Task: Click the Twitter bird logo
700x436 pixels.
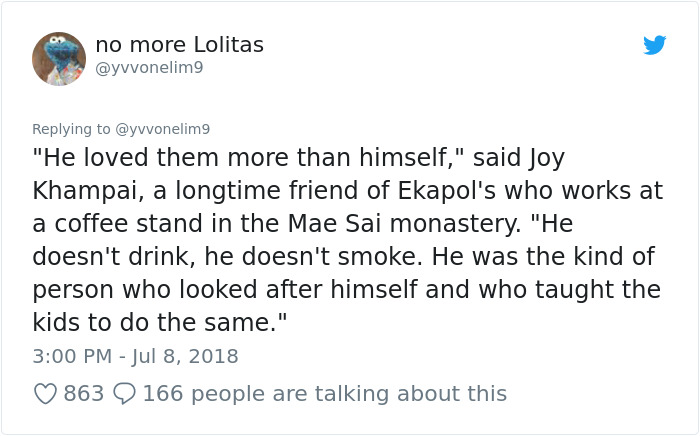Action: [x=654, y=45]
